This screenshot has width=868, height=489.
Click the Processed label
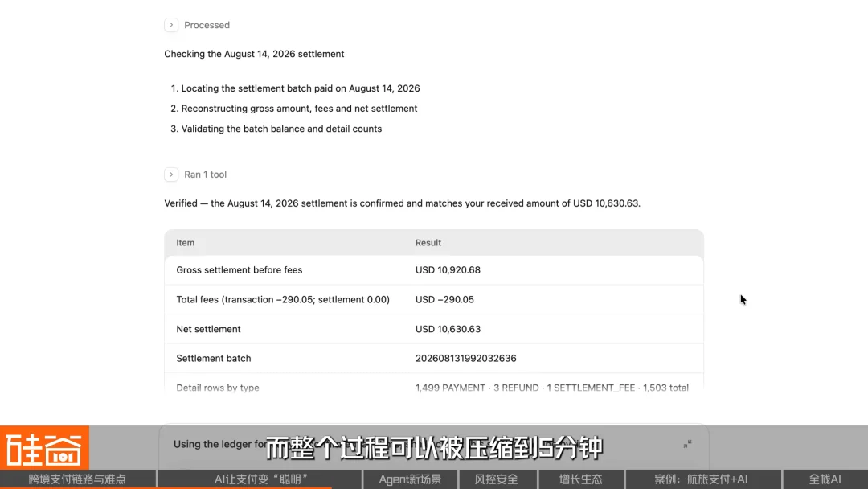[x=207, y=25]
